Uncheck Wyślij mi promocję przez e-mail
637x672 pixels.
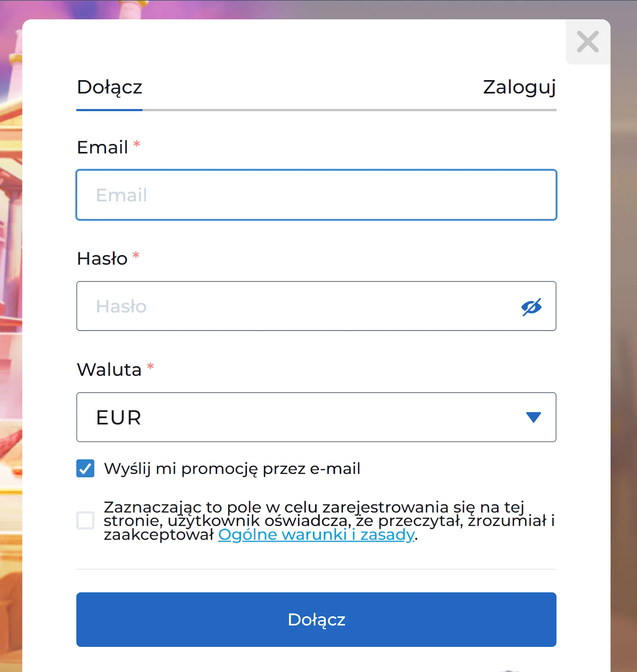click(x=85, y=468)
